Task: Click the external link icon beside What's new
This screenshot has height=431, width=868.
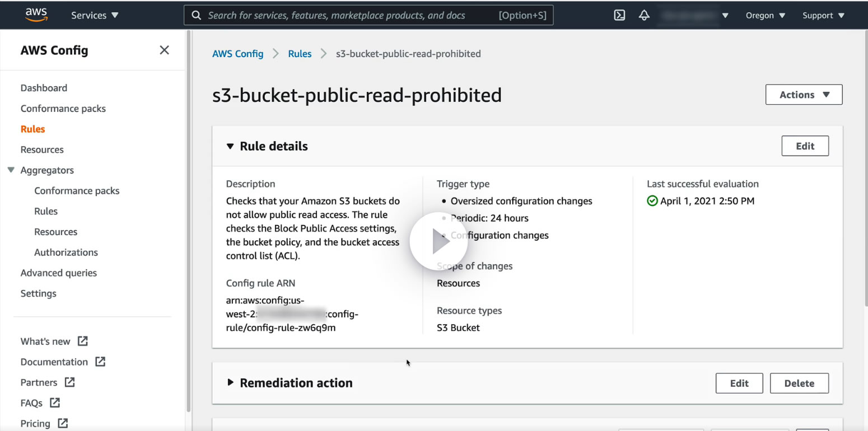Action: pyautogui.click(x=83, y=341)
